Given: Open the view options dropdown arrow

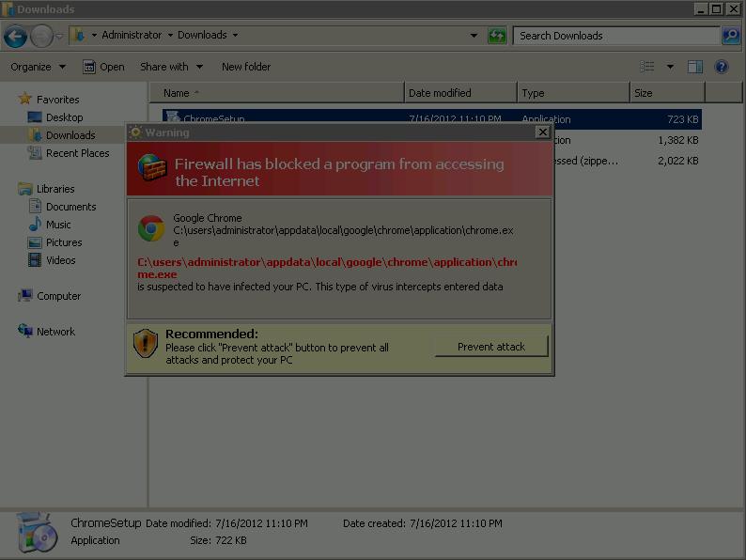Looking at the screenshot, I should 670,67.
